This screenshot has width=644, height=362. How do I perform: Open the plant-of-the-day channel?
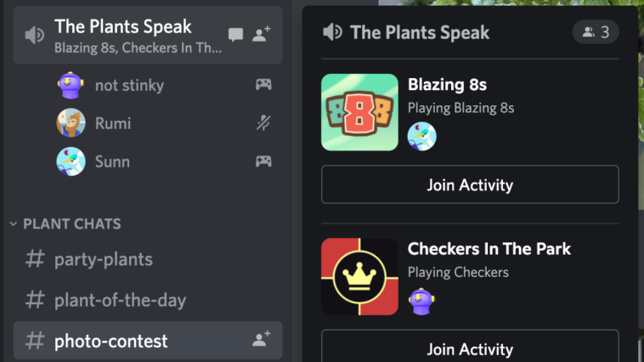tap(148, 300)
